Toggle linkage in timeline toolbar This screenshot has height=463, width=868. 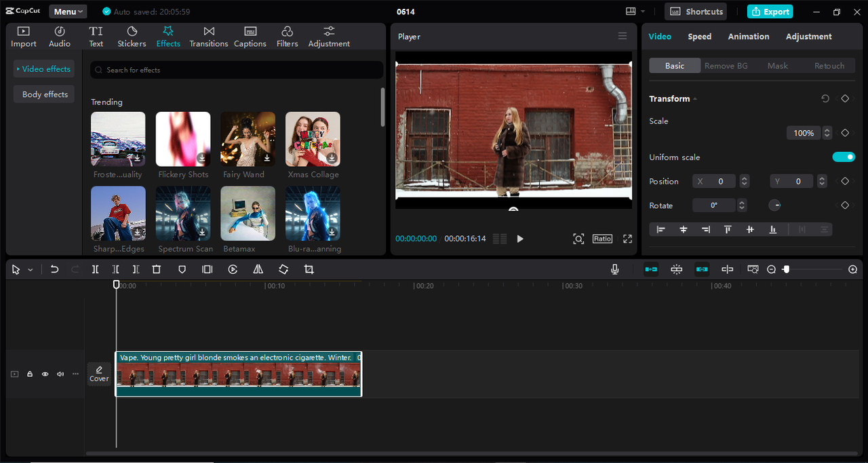[702, 269]
